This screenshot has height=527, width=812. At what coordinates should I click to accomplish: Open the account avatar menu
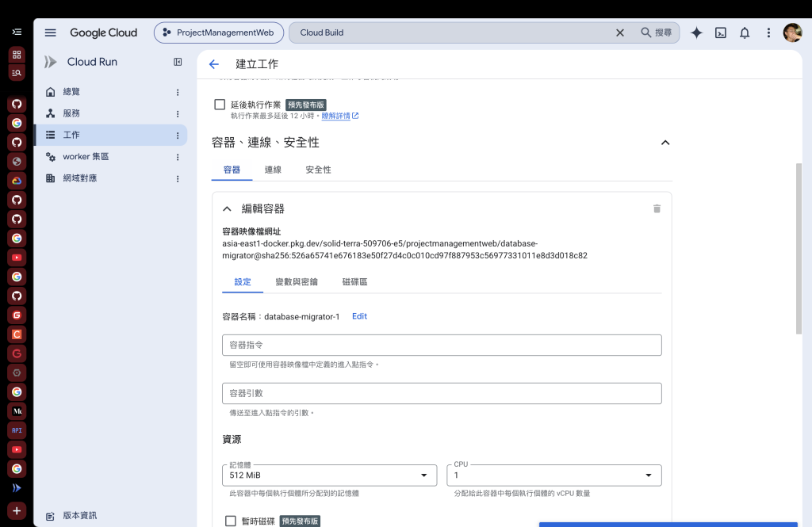[x=792, y=32]
